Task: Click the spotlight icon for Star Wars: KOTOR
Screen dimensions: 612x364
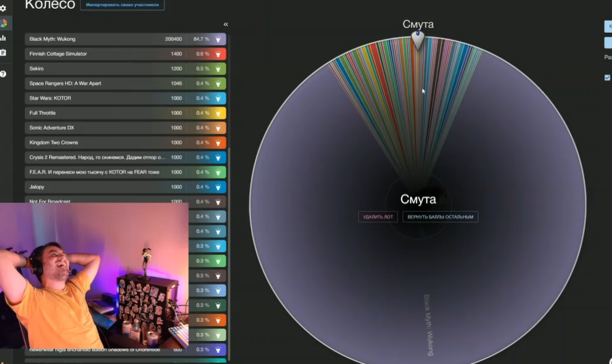Action: tap(218, 98)
